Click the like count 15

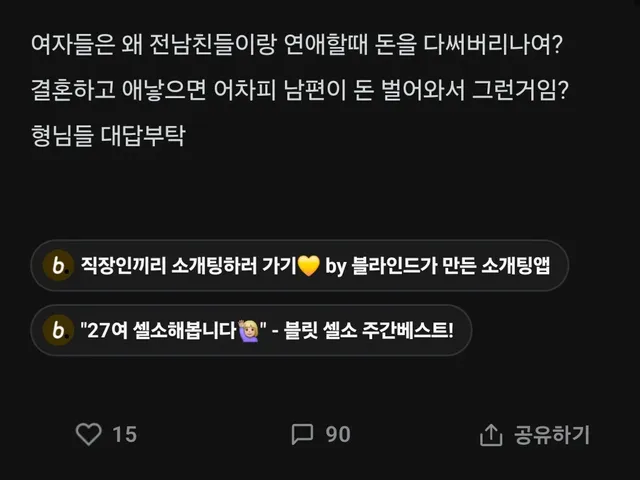click(x=124, y=434)
